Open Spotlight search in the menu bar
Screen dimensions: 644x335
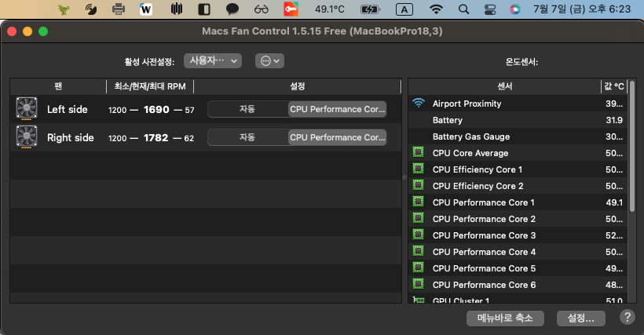pos(463,9)
